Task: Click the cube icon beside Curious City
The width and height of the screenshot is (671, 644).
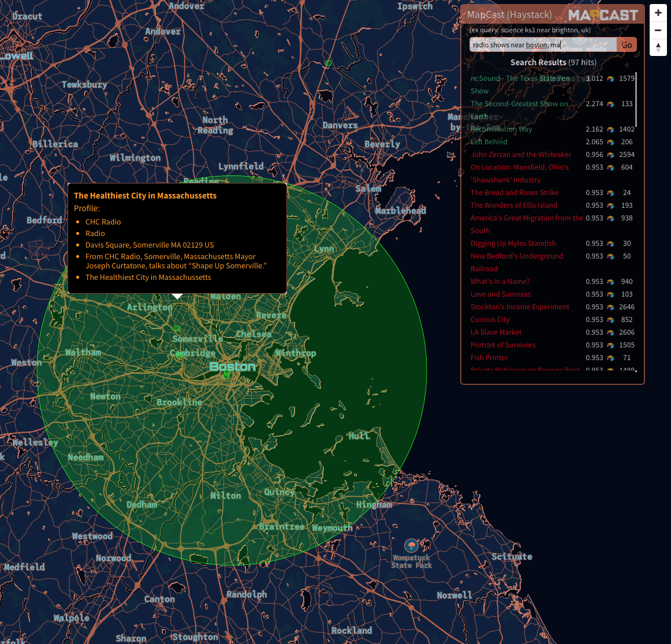Action: tap(610, 320)
